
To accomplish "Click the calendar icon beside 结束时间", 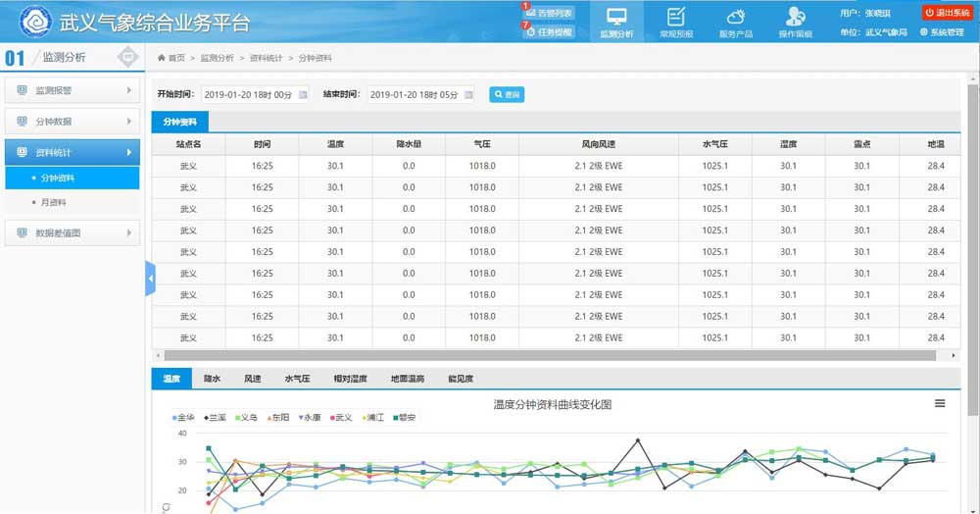I will 468,94.
